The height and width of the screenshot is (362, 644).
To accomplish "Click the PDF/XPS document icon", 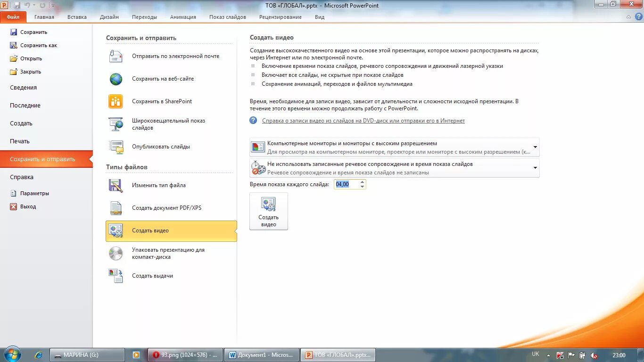I will (x=116, y=208).
